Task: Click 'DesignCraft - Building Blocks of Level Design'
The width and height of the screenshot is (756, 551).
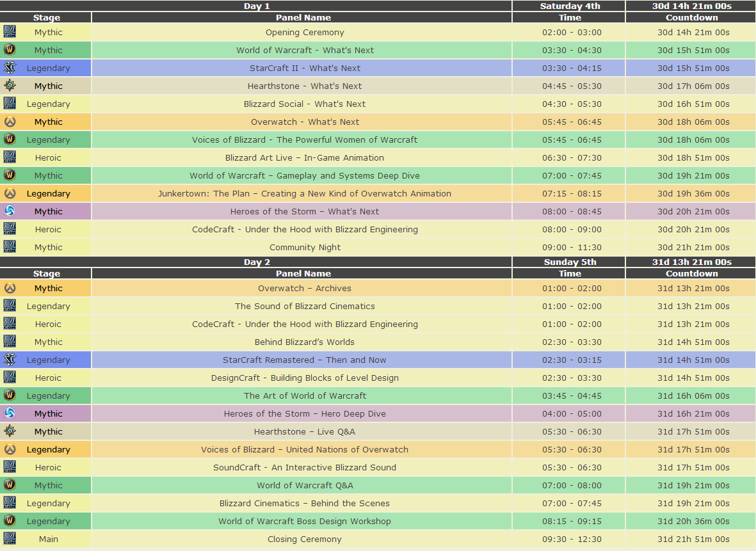Action: coord(305,378)
